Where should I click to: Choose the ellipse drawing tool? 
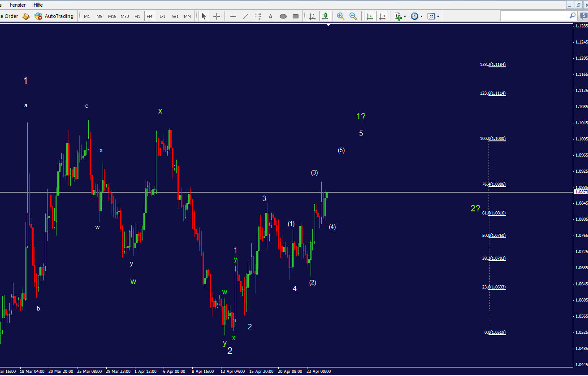coord(283,16)
